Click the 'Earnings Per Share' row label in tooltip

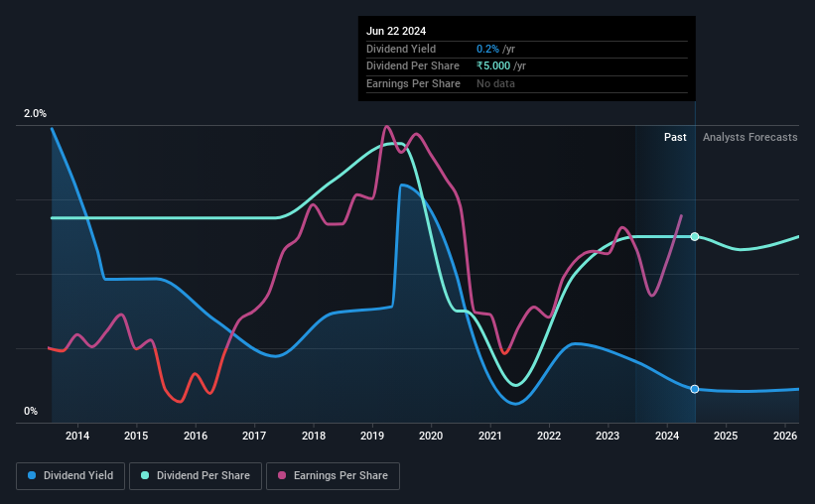click(413, 83)
